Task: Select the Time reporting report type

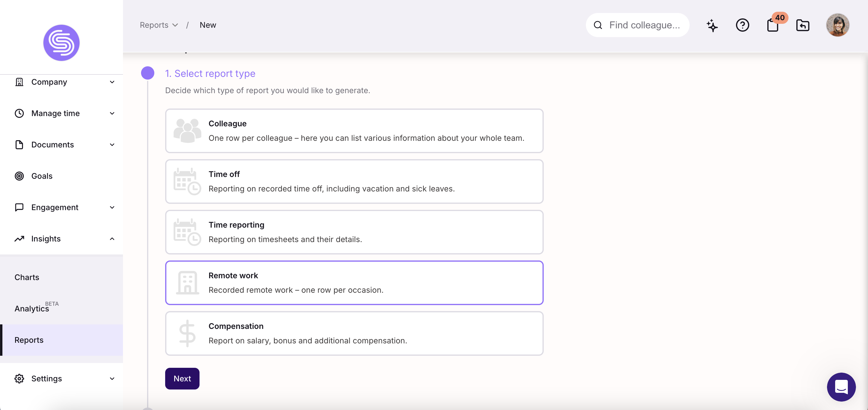Action: pos(354,232)
